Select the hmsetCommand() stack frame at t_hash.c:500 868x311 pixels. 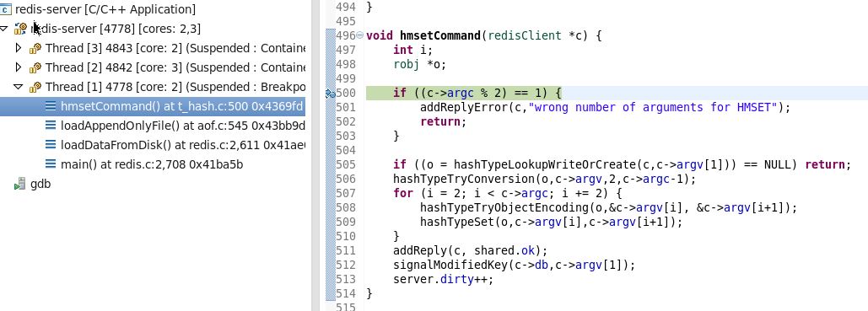tap(182, 106)
